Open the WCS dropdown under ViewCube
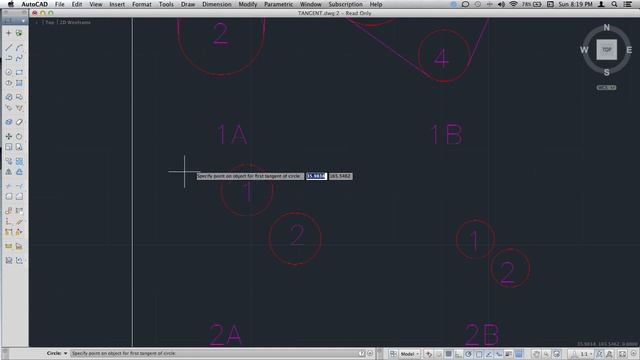 606,87
